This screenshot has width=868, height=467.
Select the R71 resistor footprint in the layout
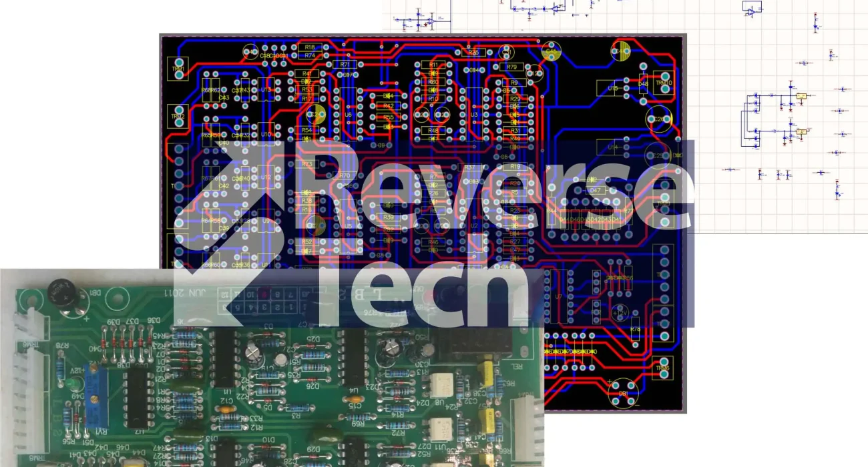tap(345, 64)
